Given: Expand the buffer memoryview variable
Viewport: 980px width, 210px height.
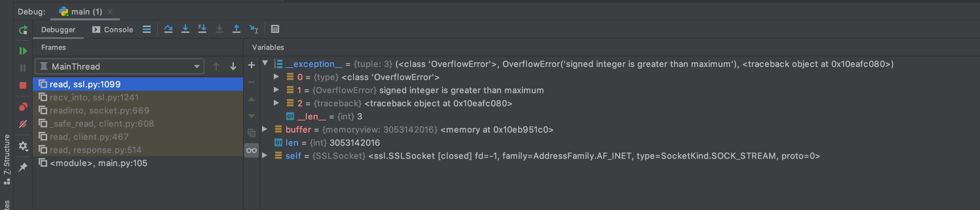Looking at the screenshot, I should pyautogui.click(x=264, y=130).
